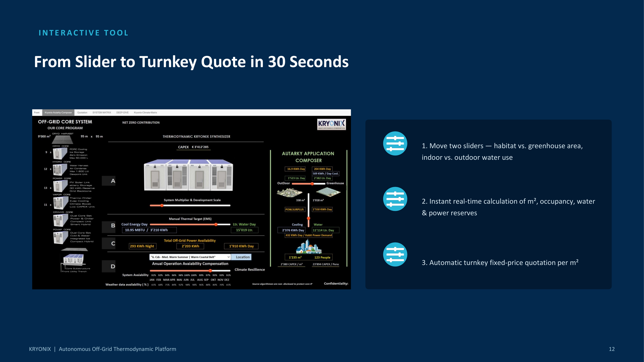Click the "2'376 KWh Day" cooling value
The height and width of the screenshot is (362, 644).
291,230
